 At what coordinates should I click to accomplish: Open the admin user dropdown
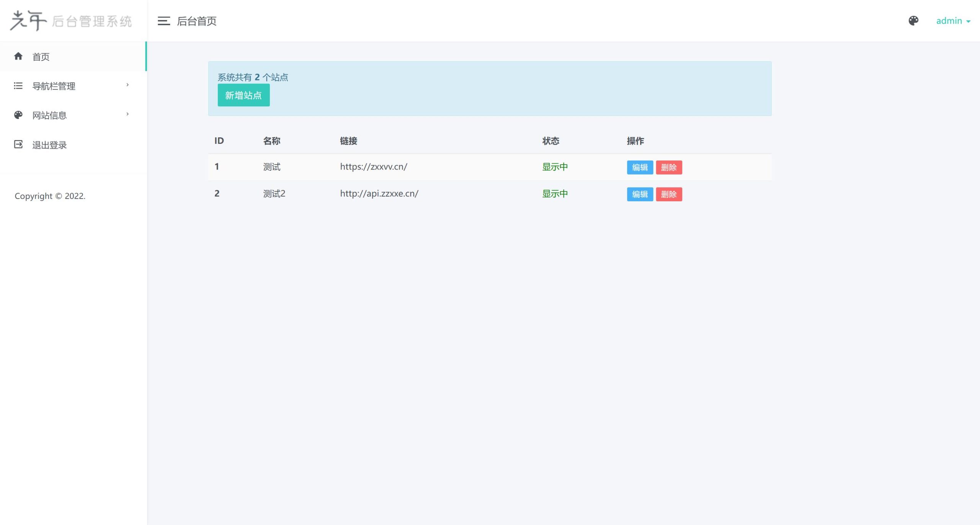[953, 21]
